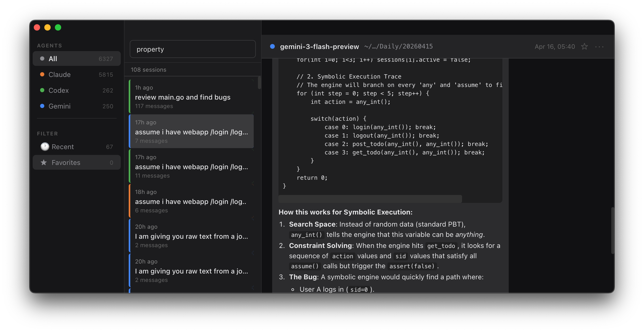Viewport: 644px width, 332px height.
Task: Select Codex in the Agents list
Action: pos(58,90)
